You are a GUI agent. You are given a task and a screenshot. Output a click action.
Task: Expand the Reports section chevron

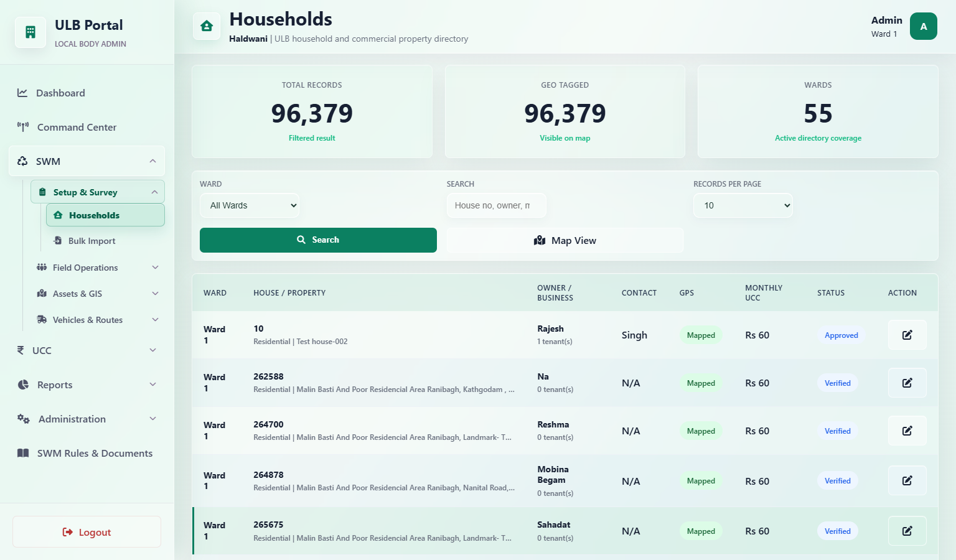pos(152,385)
